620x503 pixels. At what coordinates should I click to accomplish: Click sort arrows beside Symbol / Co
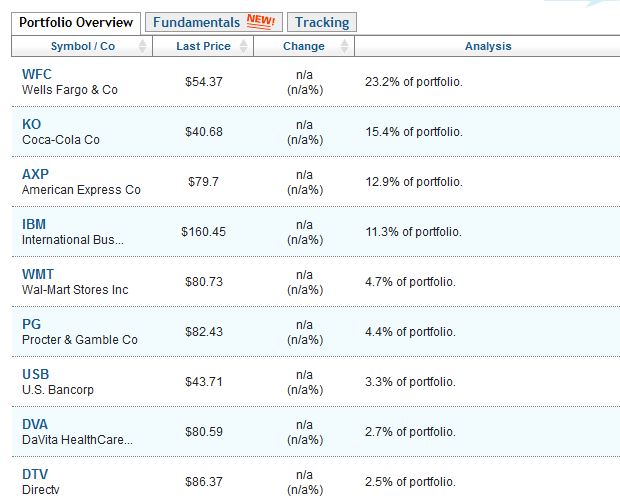pyautogui.click(x=142, y=46)
